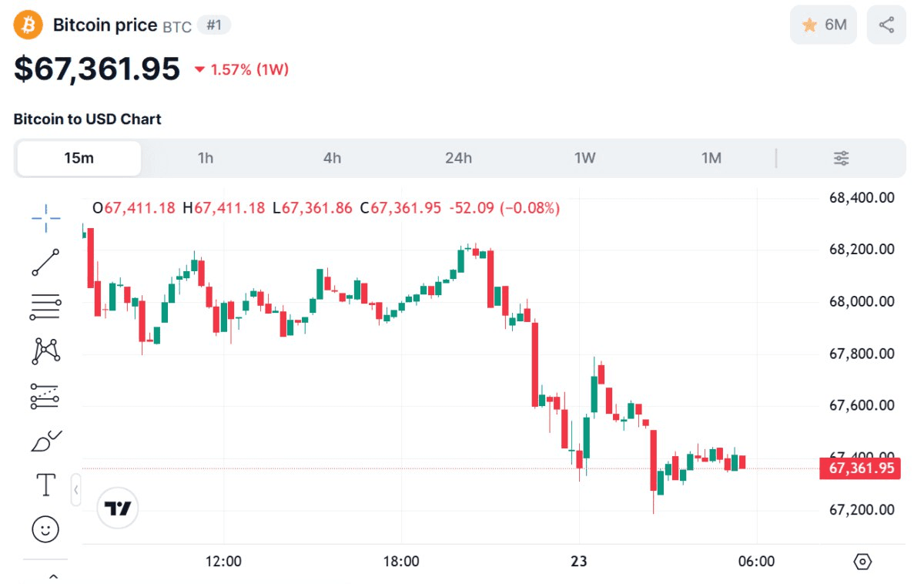Image resolution: width=924 pixels, height=584 pixels.
Task: Click the share icon button
Action: click(886, 25)
